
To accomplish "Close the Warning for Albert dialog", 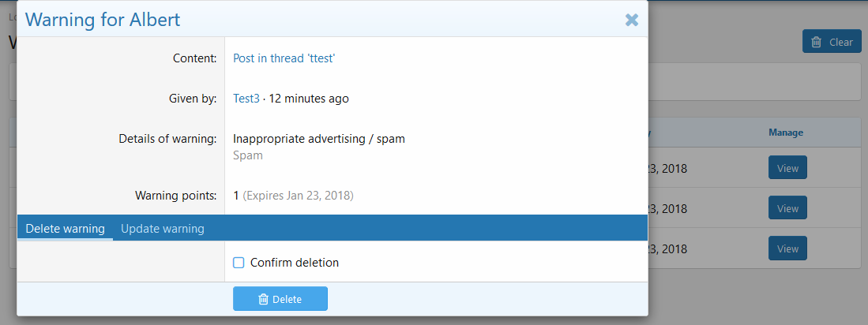I will (632, 21).
